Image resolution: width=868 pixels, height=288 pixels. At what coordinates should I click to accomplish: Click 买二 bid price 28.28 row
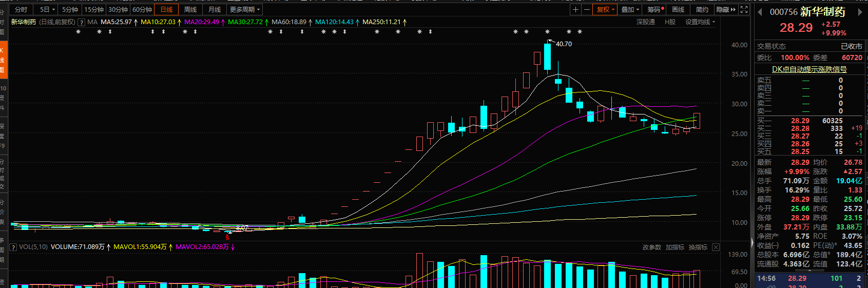coord(809,128)
